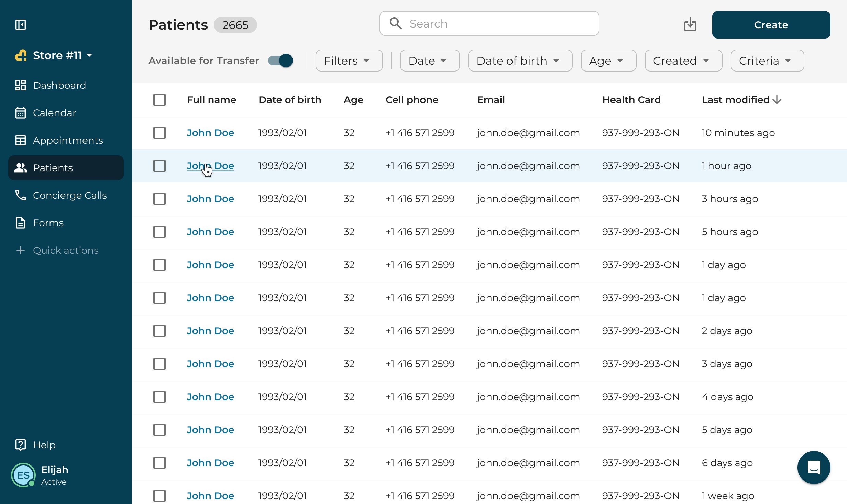Check the row modified 3 hours ago
Viewport: 847px width, 504px height.
pos(159,199)
